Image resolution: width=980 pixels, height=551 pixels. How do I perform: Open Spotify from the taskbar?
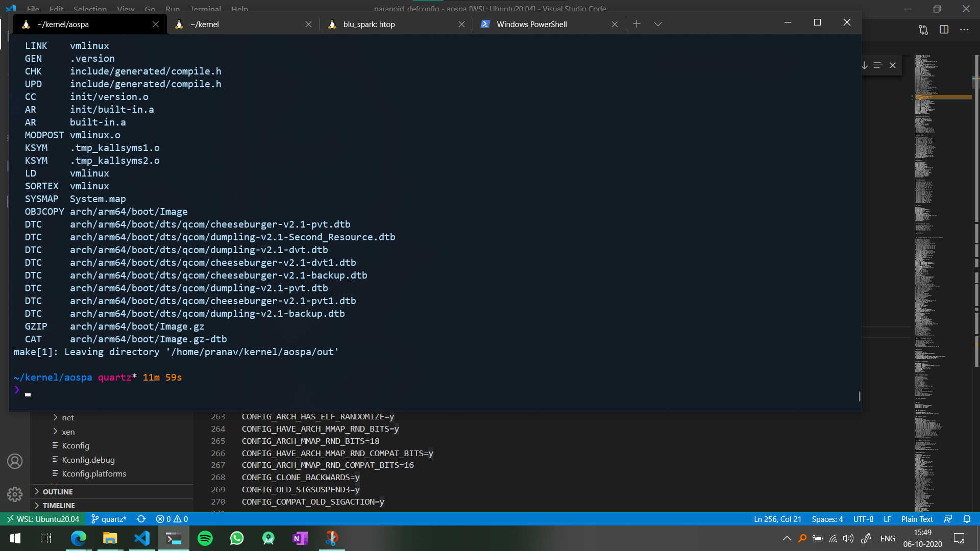(205, 538)
